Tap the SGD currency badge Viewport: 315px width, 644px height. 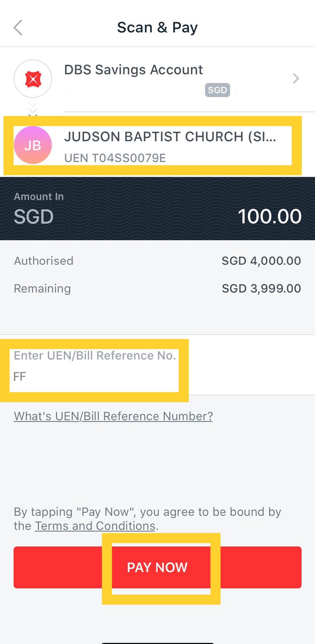point(217,90)
